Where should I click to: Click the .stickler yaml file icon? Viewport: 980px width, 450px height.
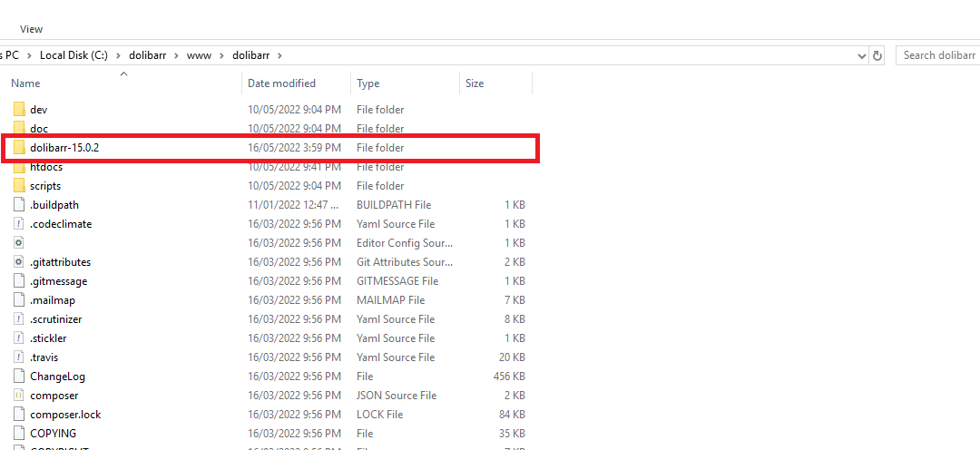pyautogui.click(x=19, y=338)
